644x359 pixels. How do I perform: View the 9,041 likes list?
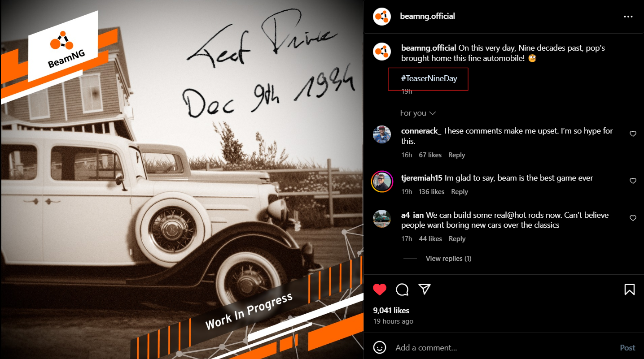[391, 311]
